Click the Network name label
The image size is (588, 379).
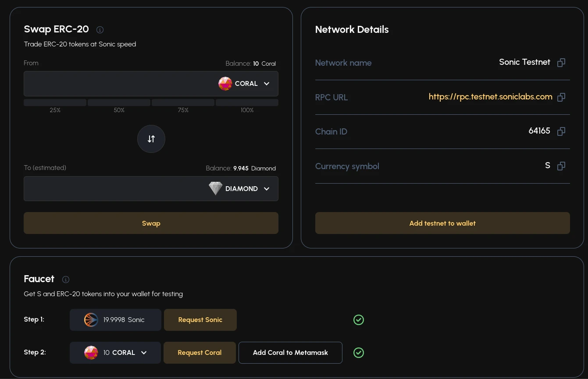343,63
